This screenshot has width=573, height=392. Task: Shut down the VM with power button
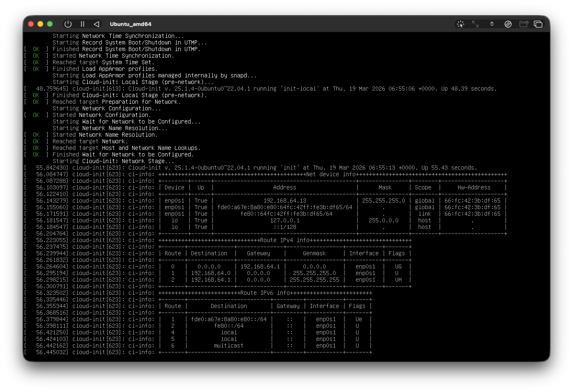[x=68, y=24]
